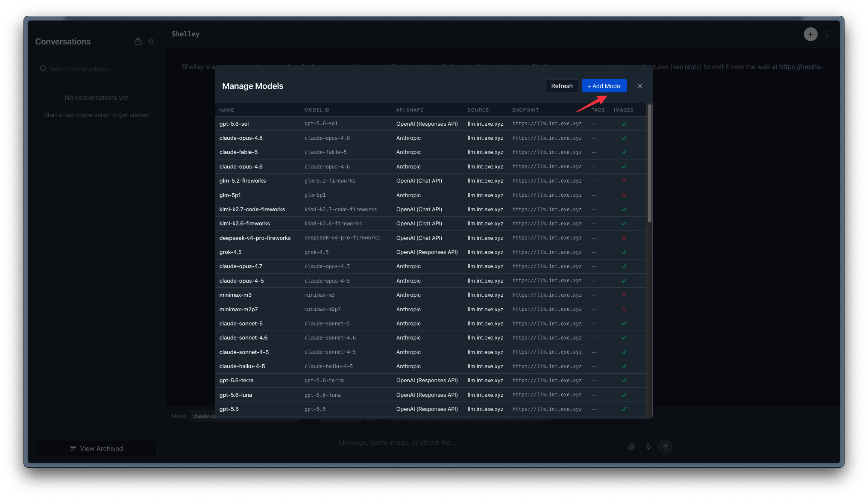This screenshot has width=868, height=499.
Task: Open the docs link
Action: click(692, 67)
